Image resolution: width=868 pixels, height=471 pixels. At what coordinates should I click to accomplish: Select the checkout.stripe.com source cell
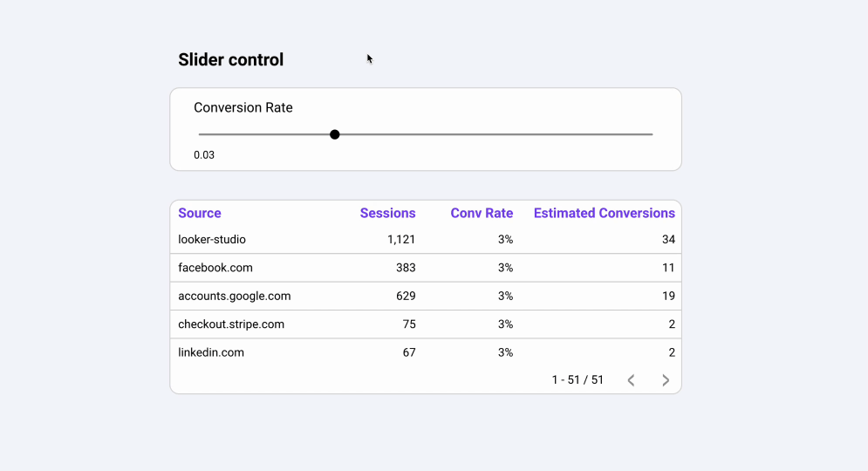click(231, 324)
